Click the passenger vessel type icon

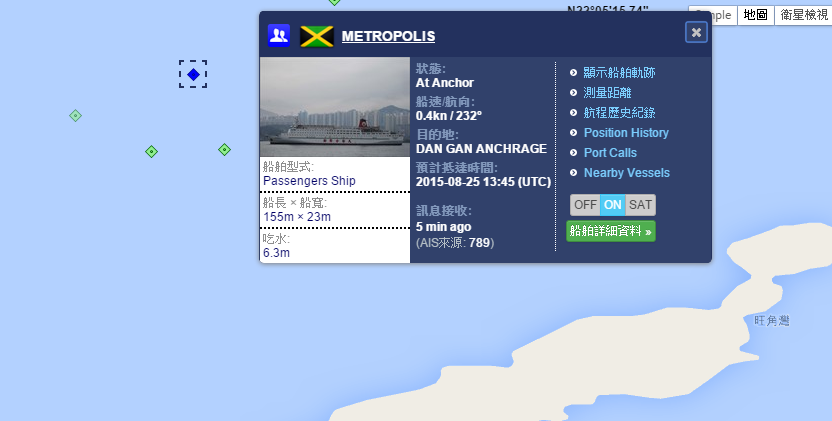(279, 36)
